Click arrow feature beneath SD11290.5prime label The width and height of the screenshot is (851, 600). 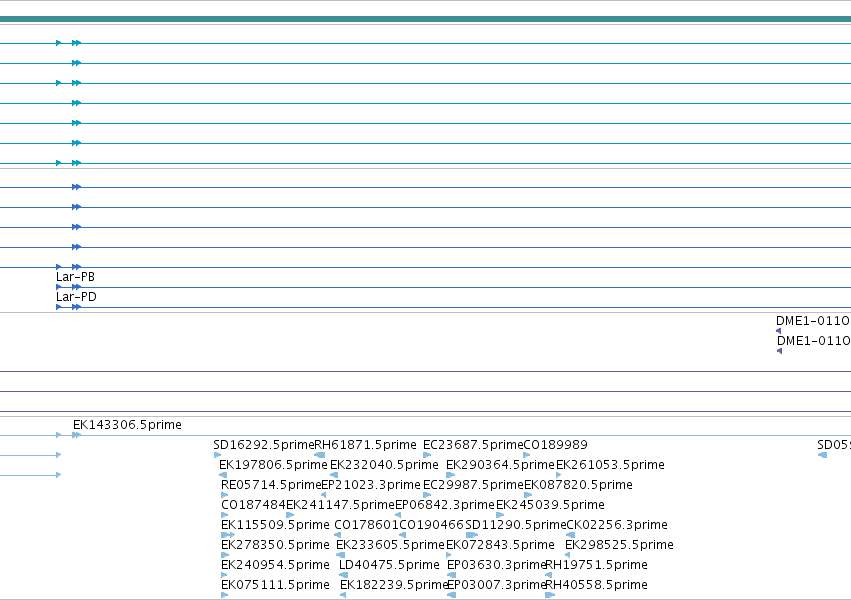471,535
